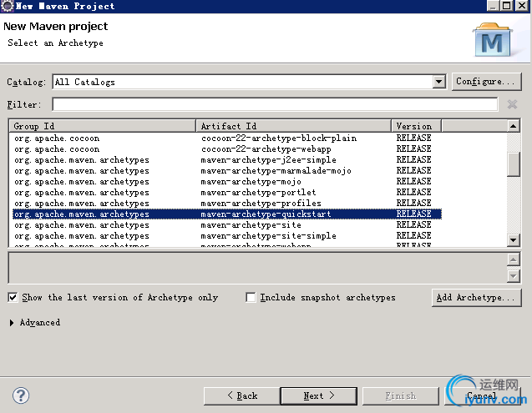Toggle Show the last version of Archetype only
The height and width of the screenshot is (413, 532).
coord(13,298)
